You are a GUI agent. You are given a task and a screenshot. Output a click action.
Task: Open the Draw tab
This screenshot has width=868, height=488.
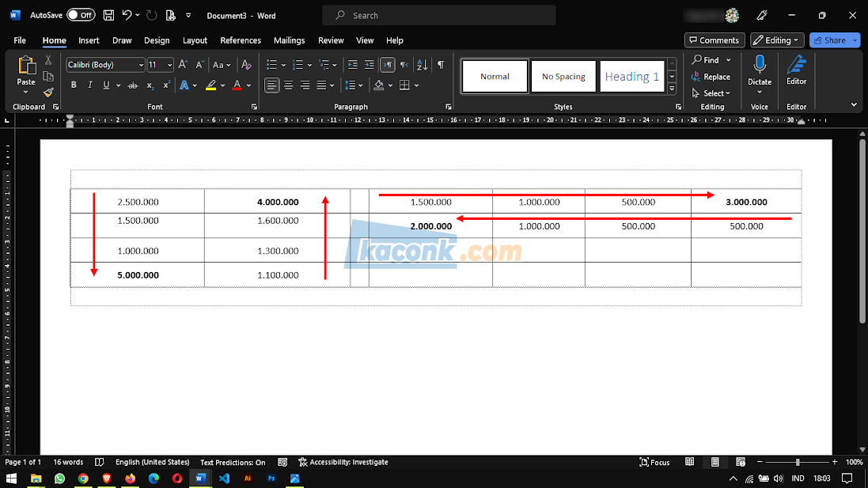pos(122,40)
